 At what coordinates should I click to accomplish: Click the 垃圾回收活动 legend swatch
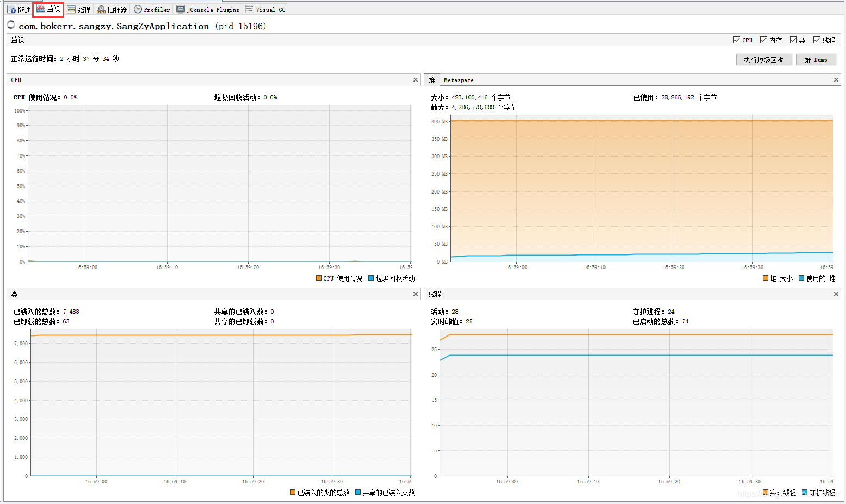click(x=371, y=278)
